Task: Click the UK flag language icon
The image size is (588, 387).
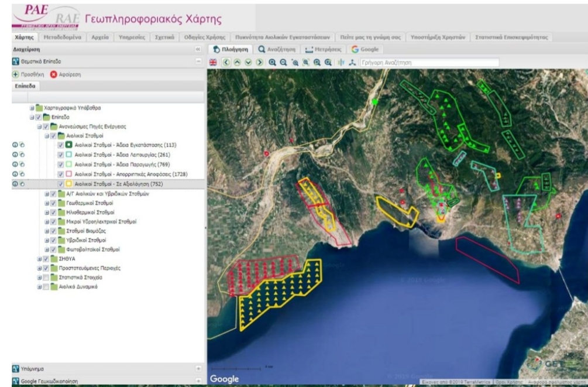Action: [x=214, y=61]
